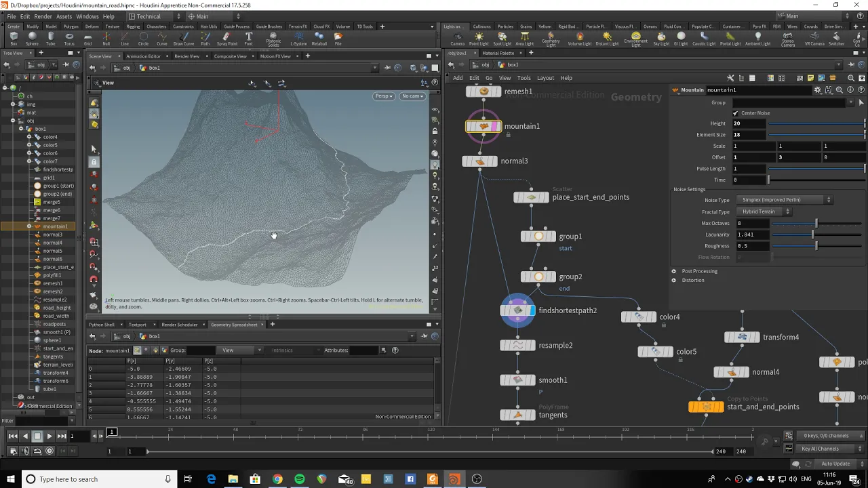Toggle the Center Noise checkbox
This screenshot has width=868, height=488.
pyautogui.click(x=736, y=113)
